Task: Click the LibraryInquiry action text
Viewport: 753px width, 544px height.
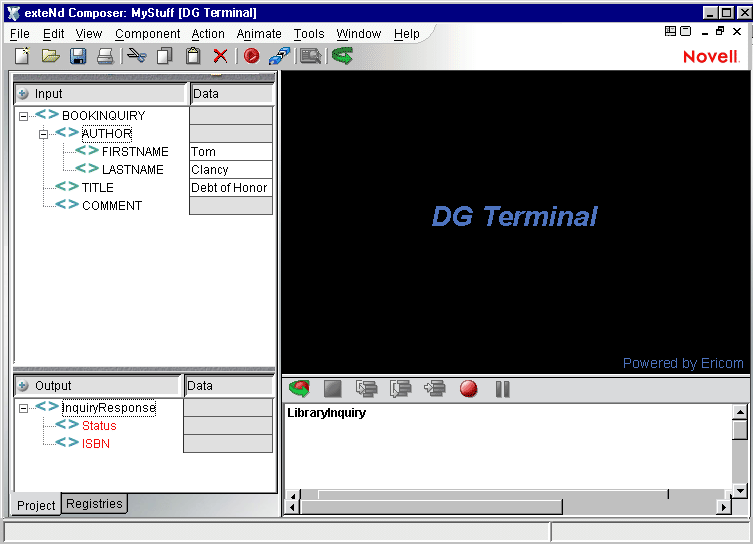Action: pyautogui.click(x=327, y=413)
